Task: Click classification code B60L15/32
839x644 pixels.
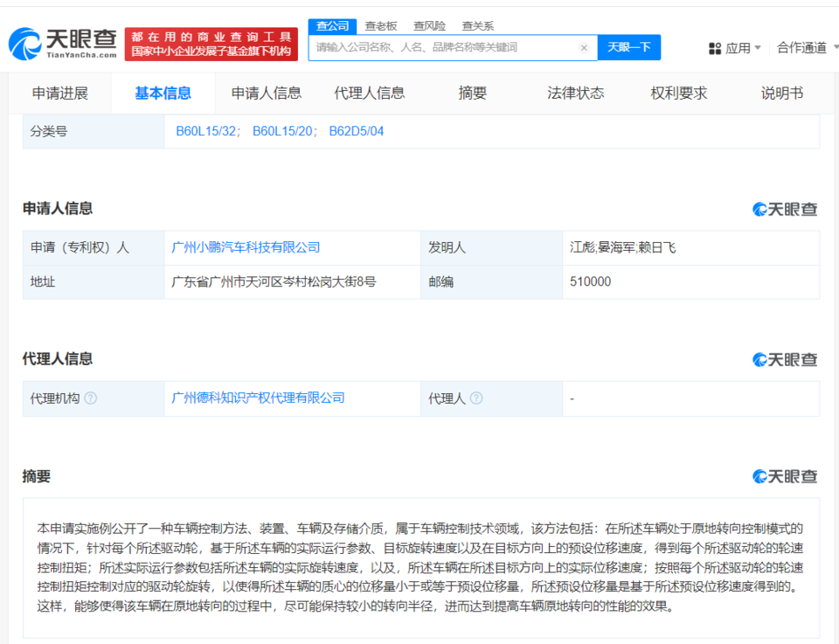Action: 206,132
